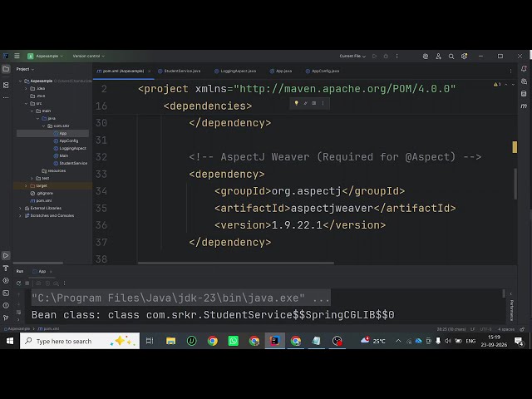Image resolution: width=532 pixels, height=399 pixels.
Task: Collapse the src folder
Action: point(26,103)
